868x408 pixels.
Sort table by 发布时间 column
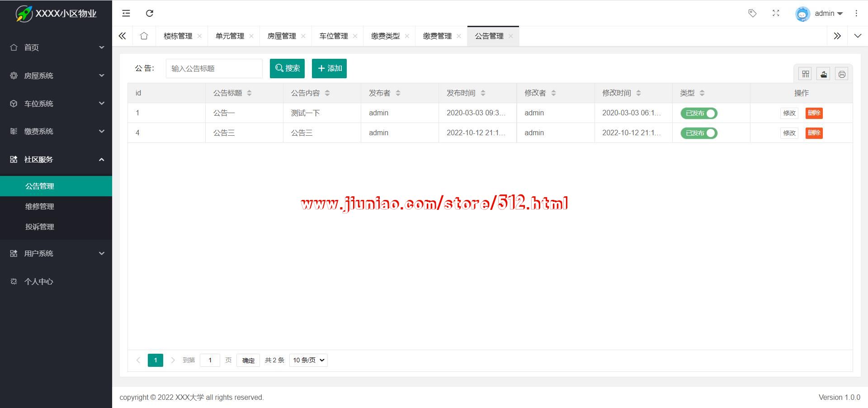pyautogui.click(x=483, y=93)
